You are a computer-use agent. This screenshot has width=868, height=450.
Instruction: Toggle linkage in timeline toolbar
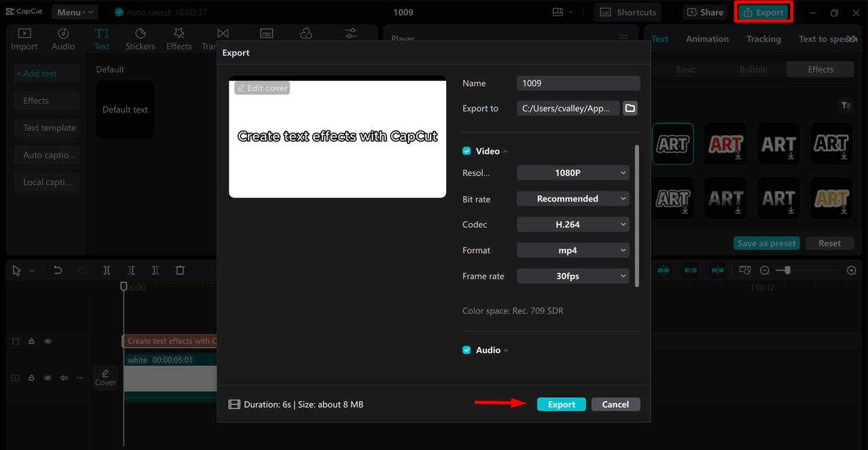tap(690, 270)
